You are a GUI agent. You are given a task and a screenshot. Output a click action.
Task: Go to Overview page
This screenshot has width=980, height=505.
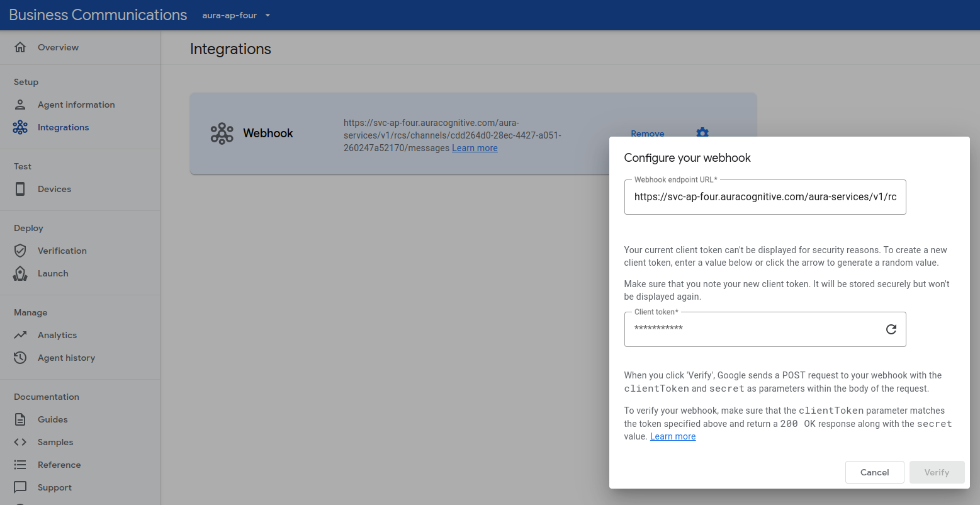click(58, 47)
